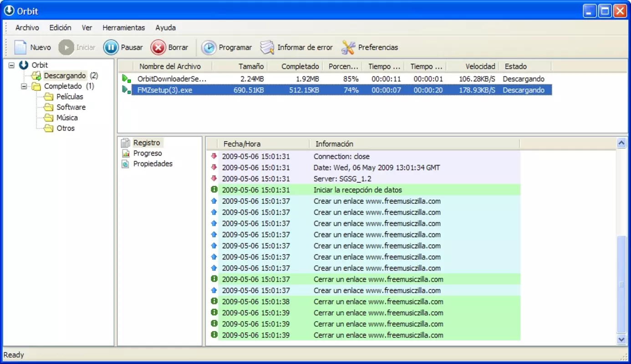Screen dimensions: 631x364
Task: Collapse the Completado tree node
Action: 24,86
